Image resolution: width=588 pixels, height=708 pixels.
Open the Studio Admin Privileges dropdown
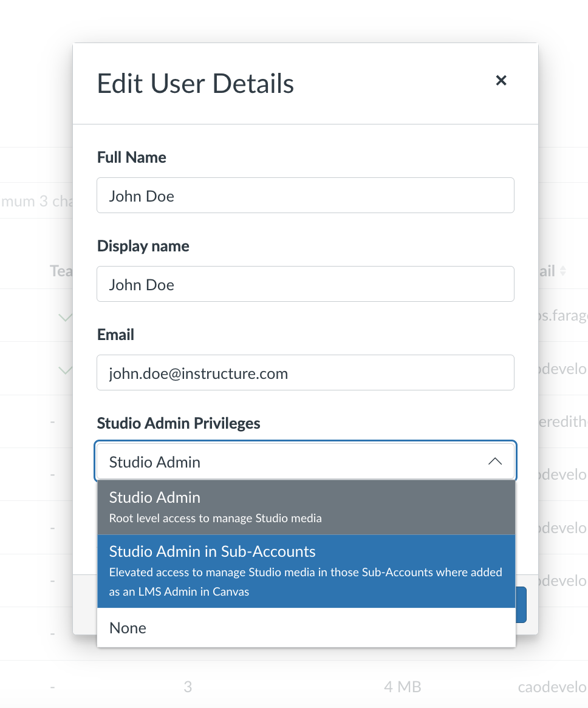click(x=305, y=461)
